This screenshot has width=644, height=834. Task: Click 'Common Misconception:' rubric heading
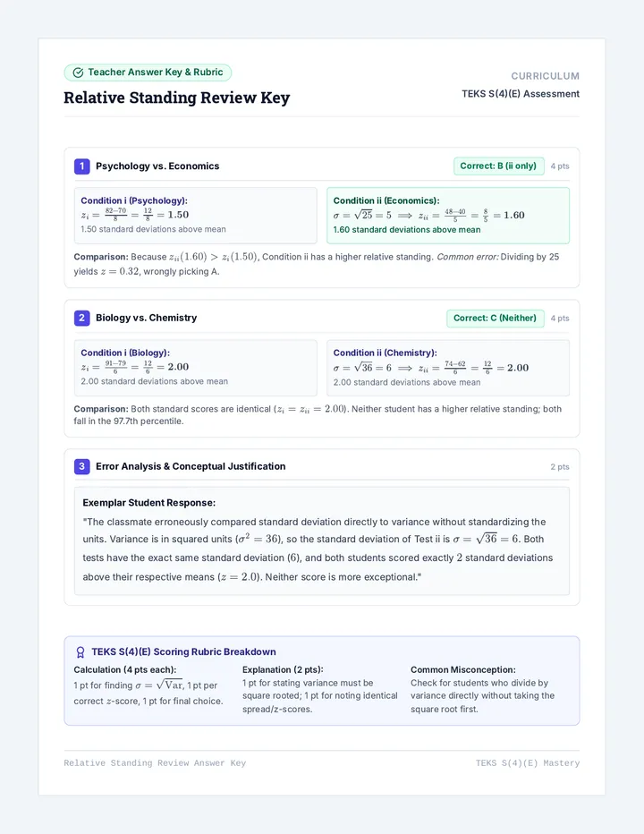pyautogui.click(x=463, y=669)
